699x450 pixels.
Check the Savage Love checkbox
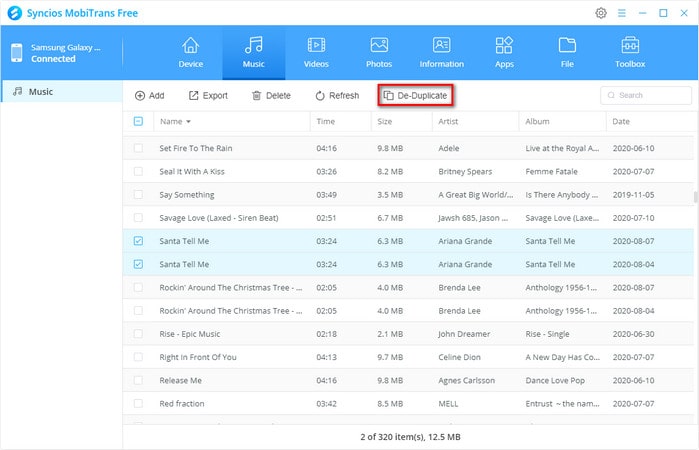coord(138,218)
